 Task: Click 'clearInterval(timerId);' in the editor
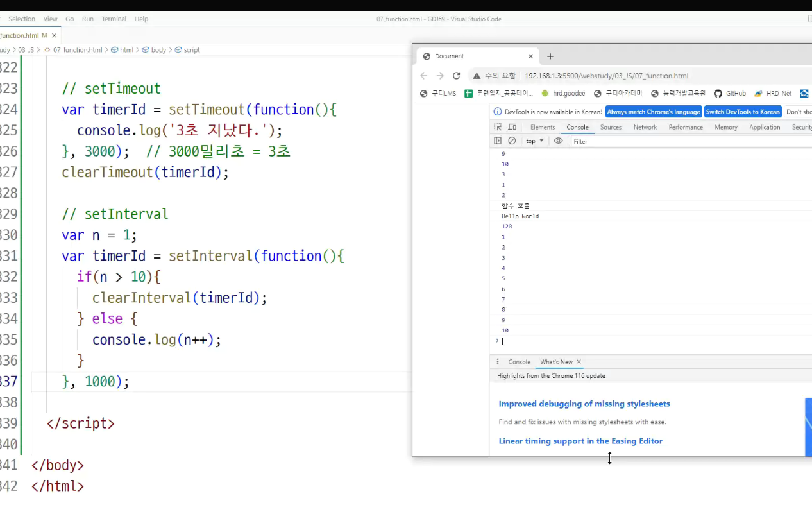click(x=180, y=298)
